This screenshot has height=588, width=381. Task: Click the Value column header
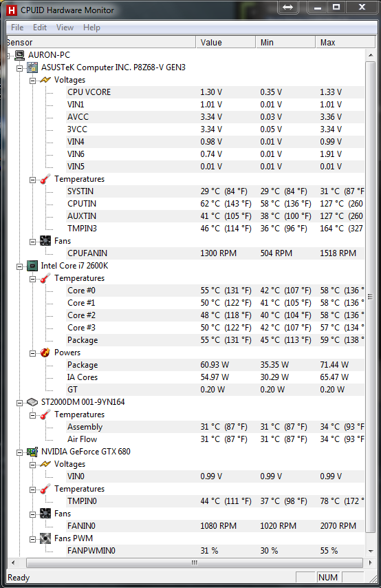pos(226,43)
